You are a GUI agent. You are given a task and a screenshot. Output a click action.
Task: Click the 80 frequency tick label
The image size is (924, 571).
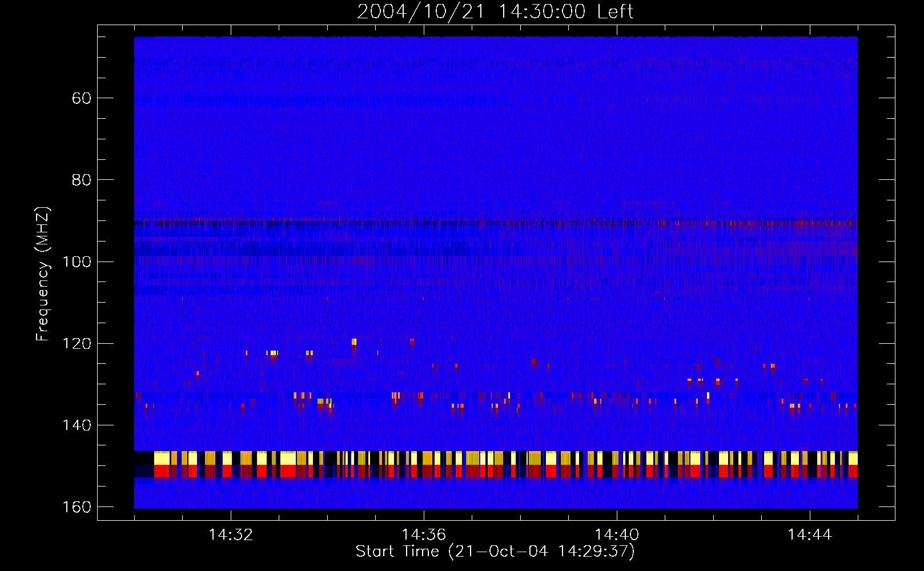[x=82, y=180]
